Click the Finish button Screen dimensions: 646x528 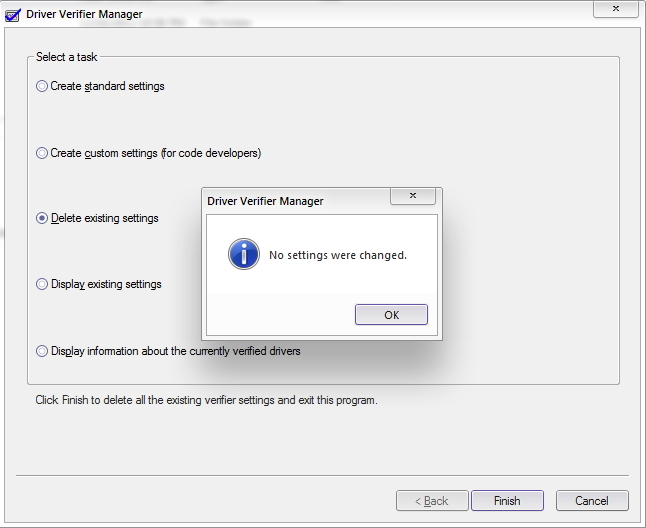507,500
